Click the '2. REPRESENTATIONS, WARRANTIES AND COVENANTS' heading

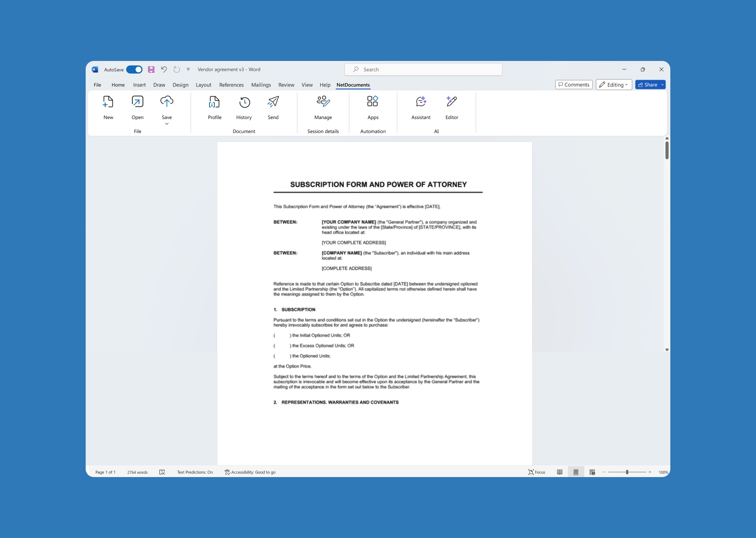pos(336,402)
